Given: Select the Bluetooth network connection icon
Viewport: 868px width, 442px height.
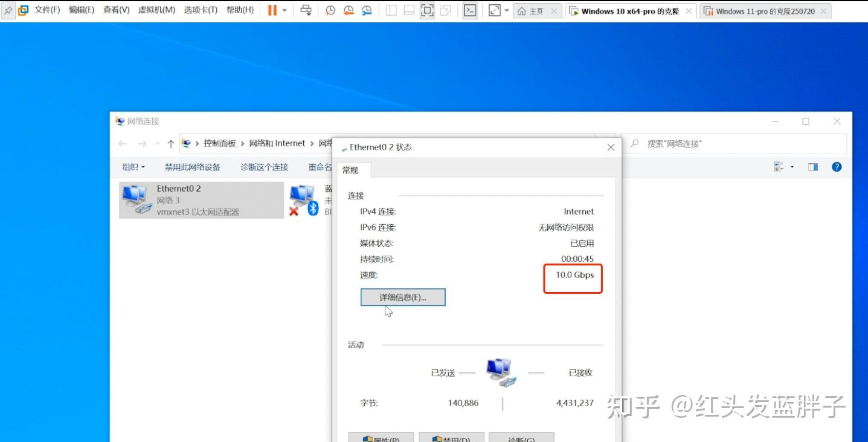Looking at the screenshot, I should (304, 200).
